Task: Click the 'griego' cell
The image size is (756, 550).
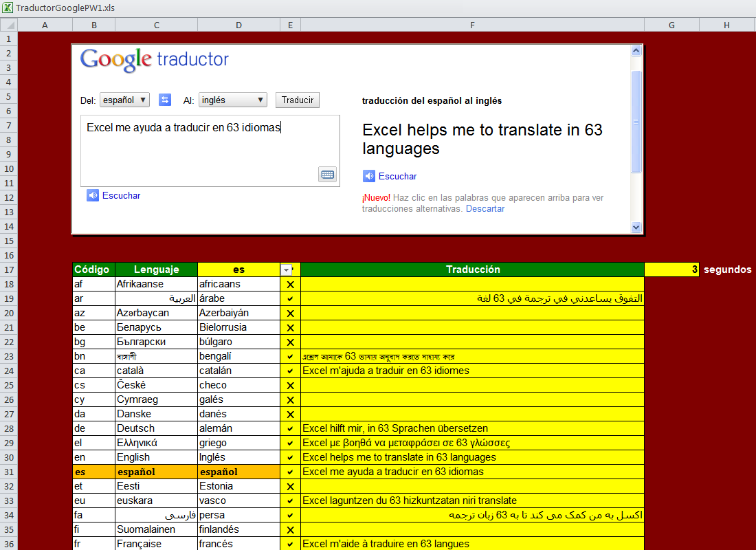Action: click(238, 443)
